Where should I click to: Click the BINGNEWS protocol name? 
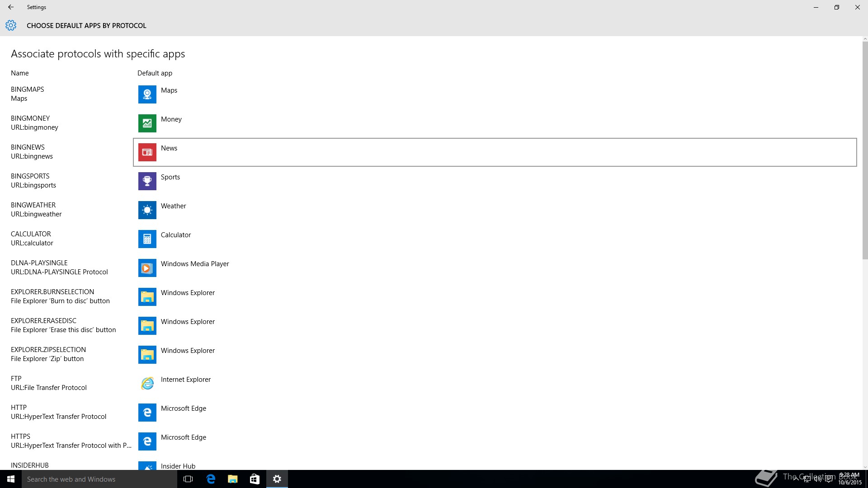click(x=28, y=147)
